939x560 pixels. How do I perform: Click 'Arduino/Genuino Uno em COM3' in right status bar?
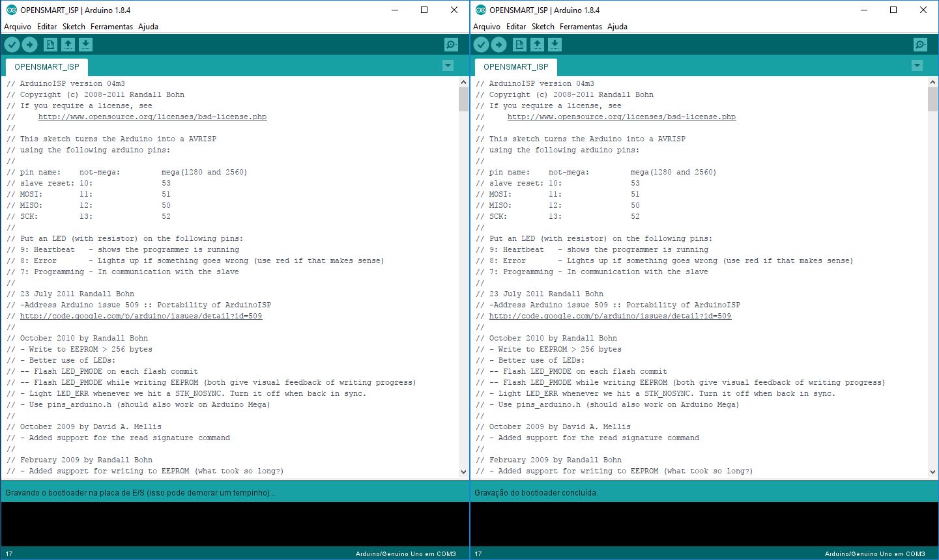point(874,554)
